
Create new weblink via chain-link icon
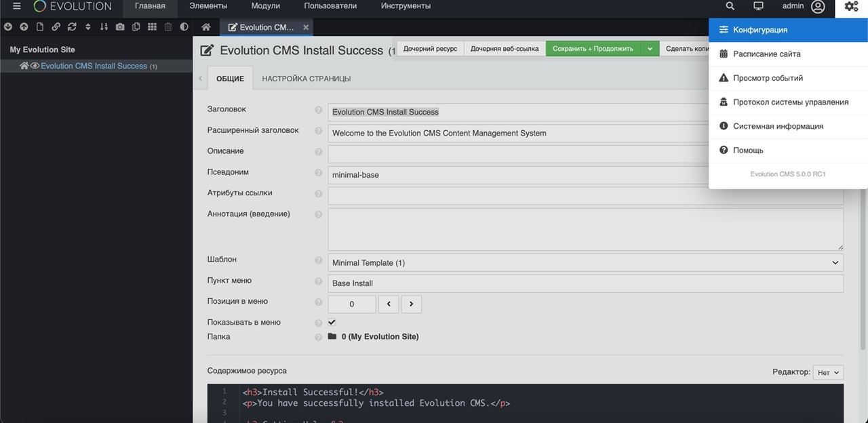[56, 27]
